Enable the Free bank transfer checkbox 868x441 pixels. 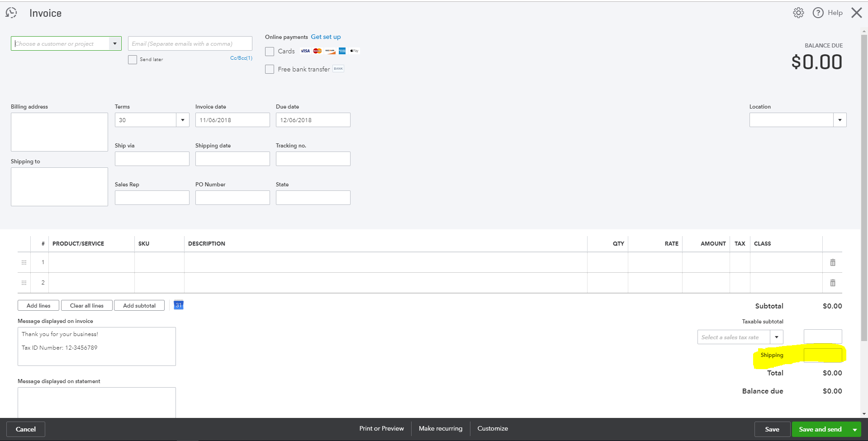click(x=269, y=69)
